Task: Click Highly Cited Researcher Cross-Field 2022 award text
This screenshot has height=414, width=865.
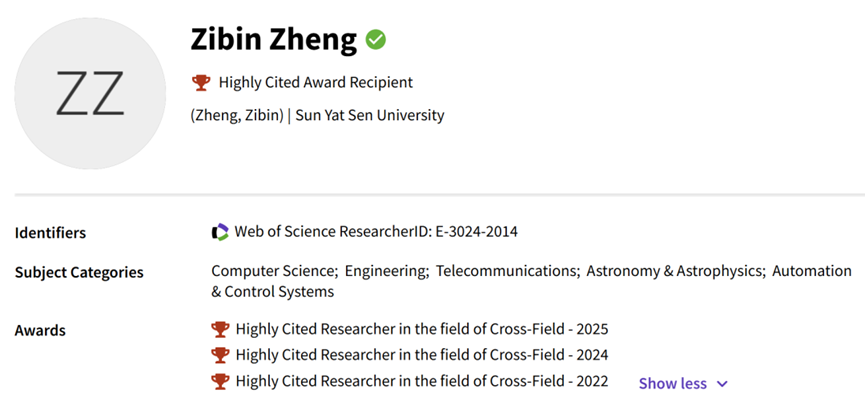Action: point(421,381)
